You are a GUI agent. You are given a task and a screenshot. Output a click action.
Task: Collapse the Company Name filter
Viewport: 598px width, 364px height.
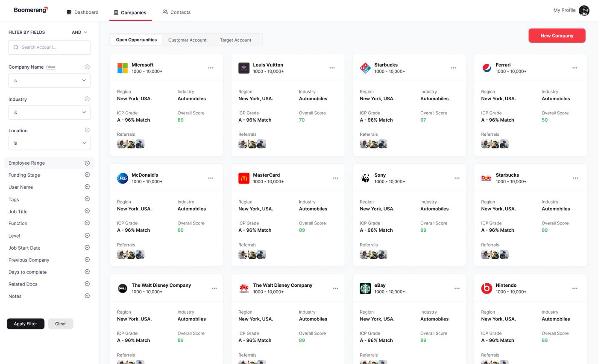[87, 67]
